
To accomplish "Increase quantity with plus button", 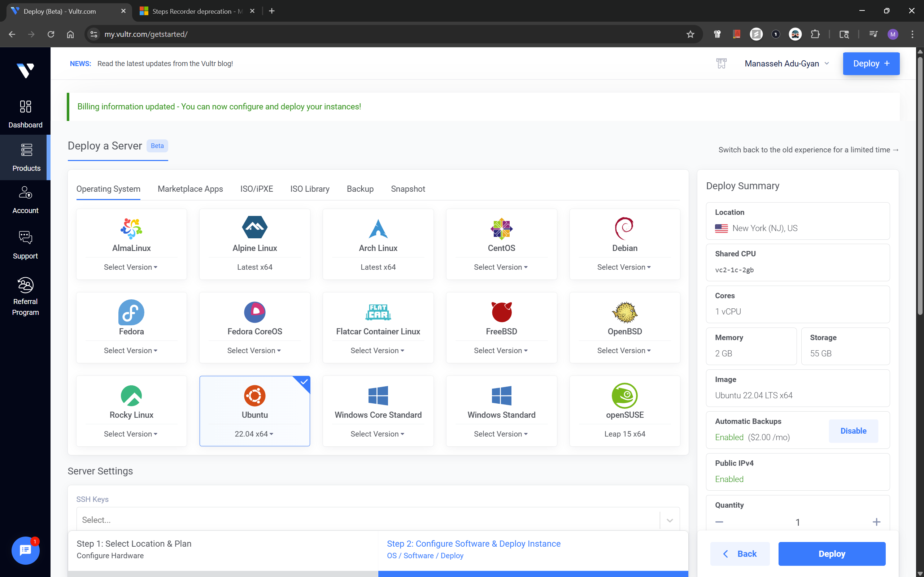I will pyautogui.click(x=876, y=521).
